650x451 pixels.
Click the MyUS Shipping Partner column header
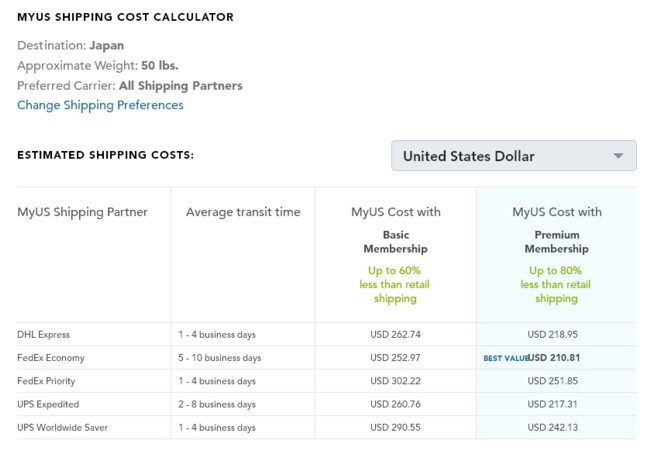click(x=82, y=212)
